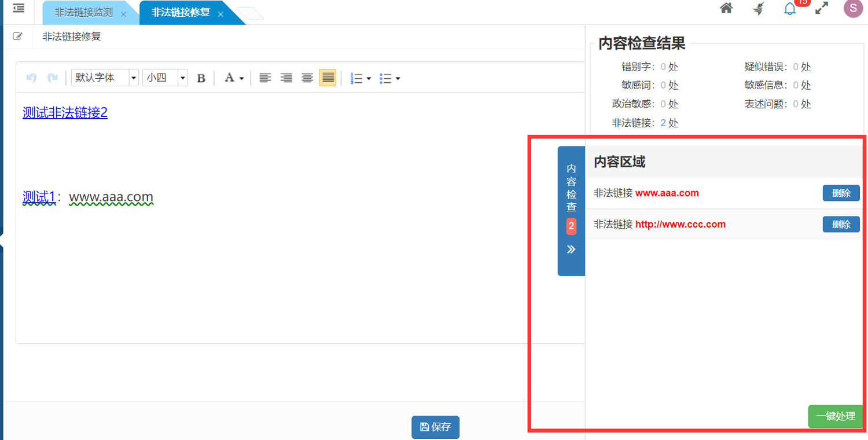
Task: Click the 测试非法链接2 hyperlink in editor
Action: coord(65,113)
